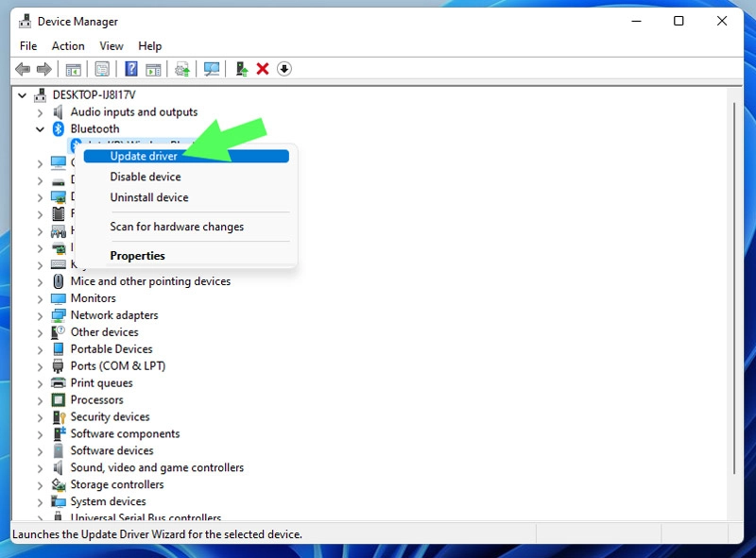Click the Print queues printer icon
Screen dimensions: 756x558
[59, 383]
